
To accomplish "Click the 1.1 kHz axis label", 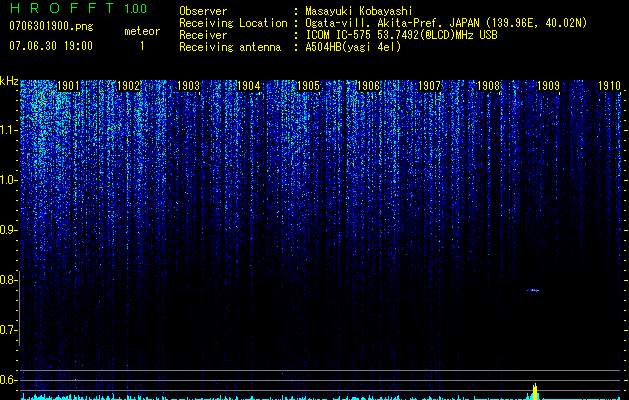I will click(7, 130).
